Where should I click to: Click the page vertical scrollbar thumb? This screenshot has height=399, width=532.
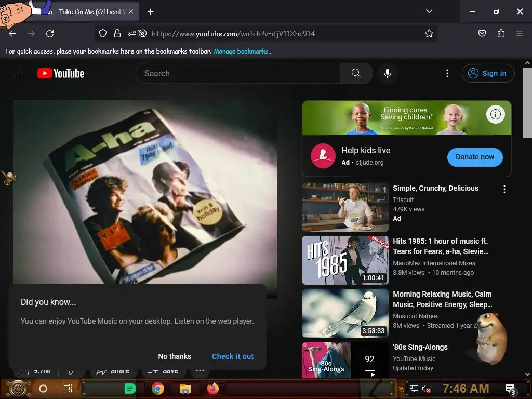(527, 103)
